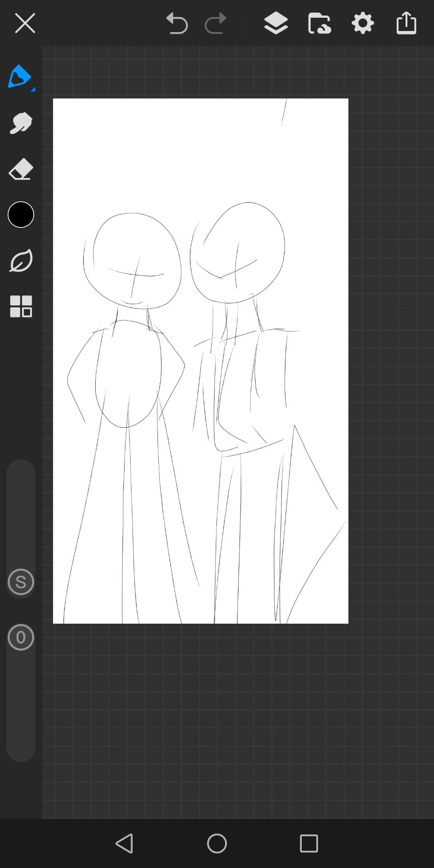Expand the brush options blue corner arrow
434x868 pixels.
[33, 89]
